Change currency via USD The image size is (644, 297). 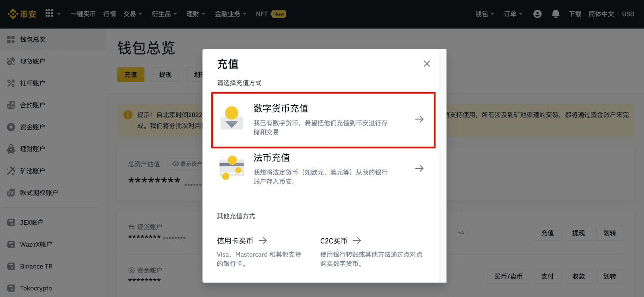pyautogui.click(x=628, y=14)
